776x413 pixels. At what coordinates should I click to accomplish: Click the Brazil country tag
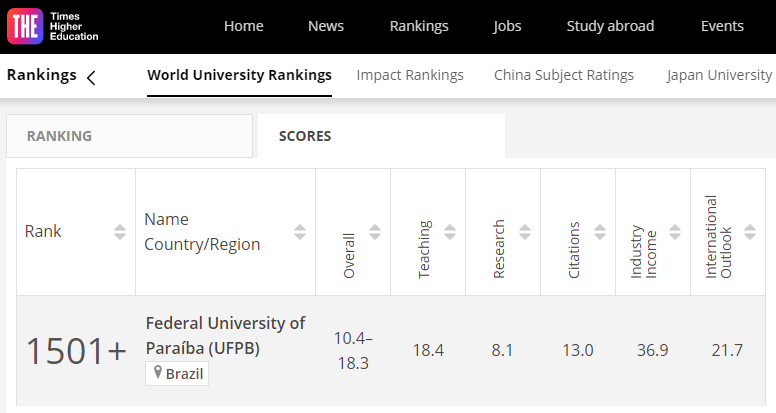[x=177, y=373]
